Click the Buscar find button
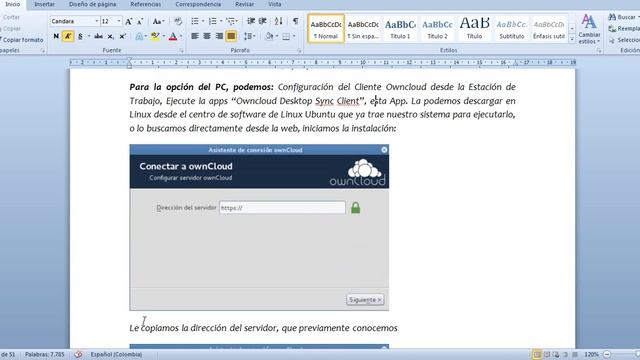 point(624,17)
